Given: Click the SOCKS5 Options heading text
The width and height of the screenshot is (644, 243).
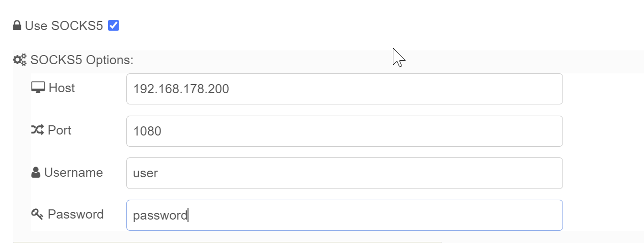Looking at the screenshot, I should (82, 60).
